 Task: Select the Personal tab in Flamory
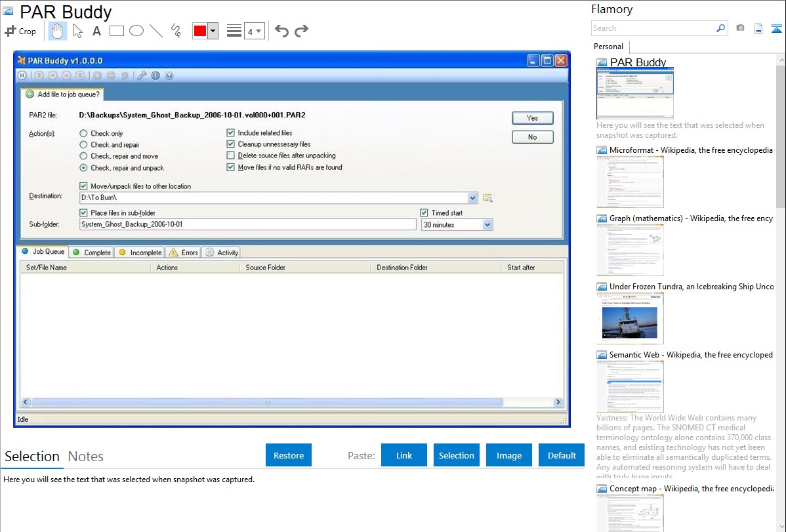(609, 47)
